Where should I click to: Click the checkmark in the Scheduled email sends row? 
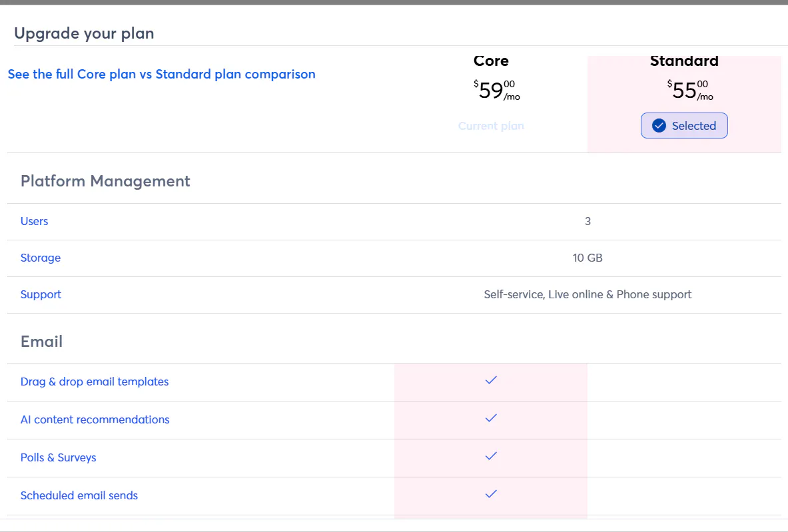[x=491, y=494]
